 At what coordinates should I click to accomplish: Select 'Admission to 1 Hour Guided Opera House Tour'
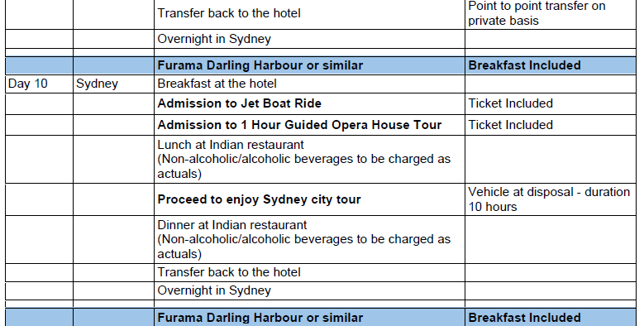click(299, 125)
